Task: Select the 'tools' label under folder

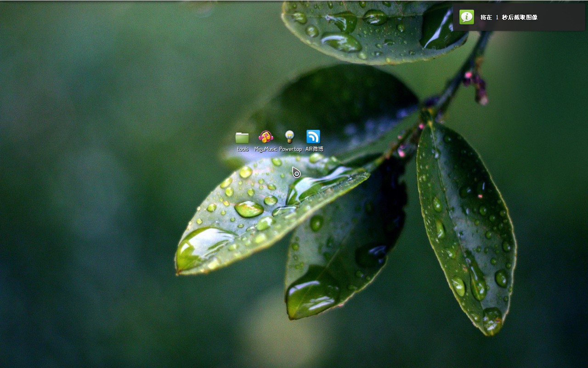Action: click(243, 149)
